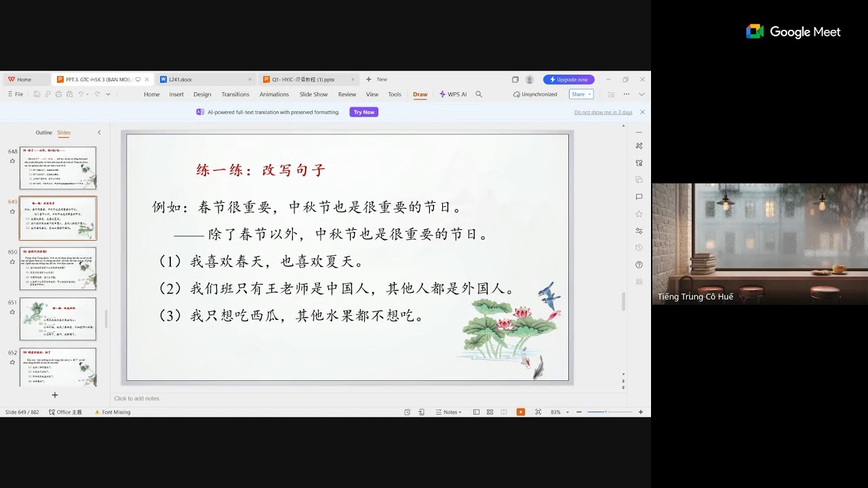Open the Transitions ribbon tab
The image size is (868, 488).
point(235,94)
